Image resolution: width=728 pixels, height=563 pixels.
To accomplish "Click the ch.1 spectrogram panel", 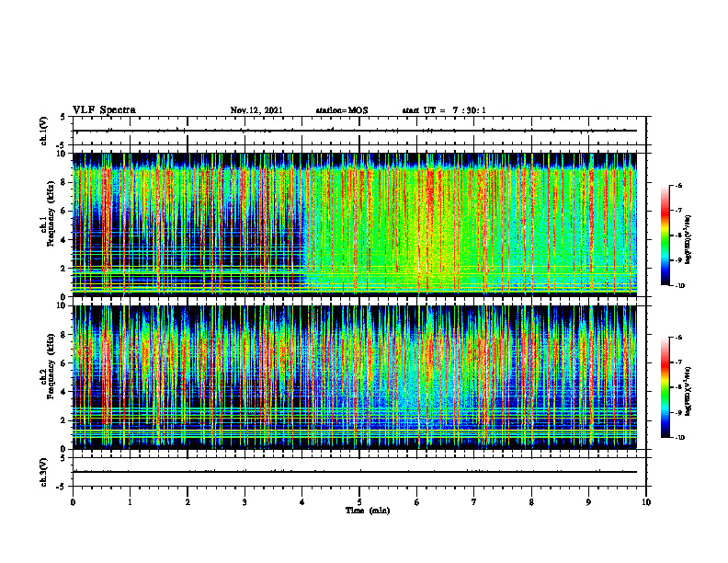I will coord(355,224).
